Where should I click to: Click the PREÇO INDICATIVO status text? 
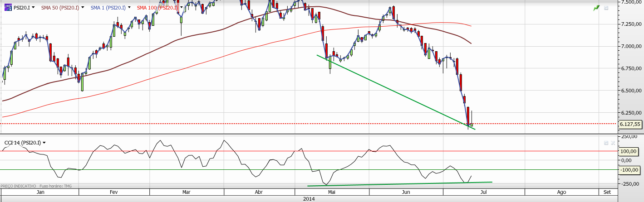(19, 186)
